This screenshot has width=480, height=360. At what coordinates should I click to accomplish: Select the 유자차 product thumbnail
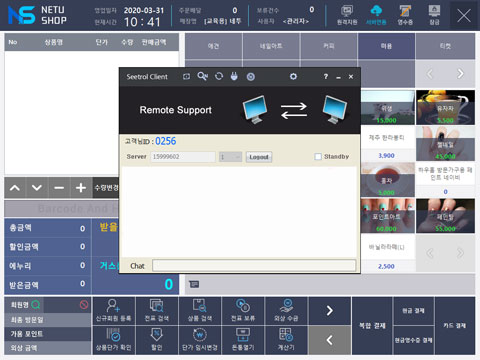[445, 107]
